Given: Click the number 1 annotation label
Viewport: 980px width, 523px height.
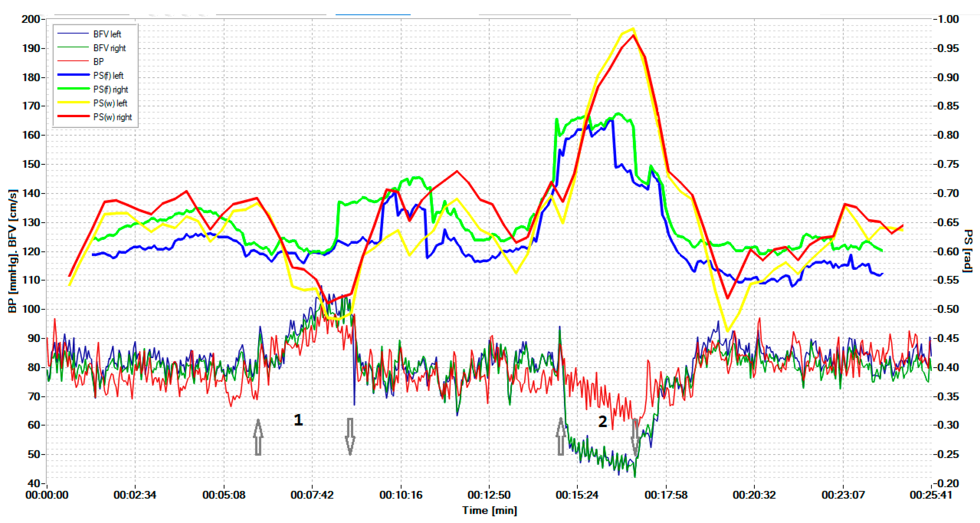Looking at the screenshot, I should (x=298, y=420).
